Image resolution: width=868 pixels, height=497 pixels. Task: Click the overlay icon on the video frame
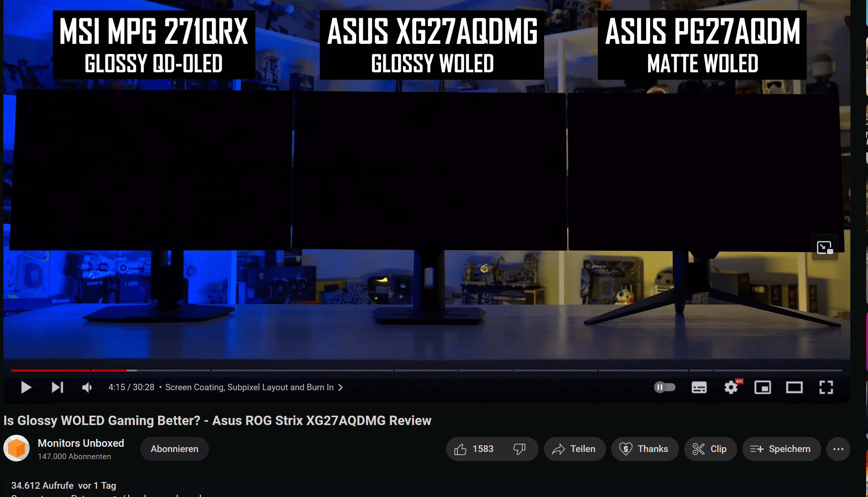pos(825,247)
